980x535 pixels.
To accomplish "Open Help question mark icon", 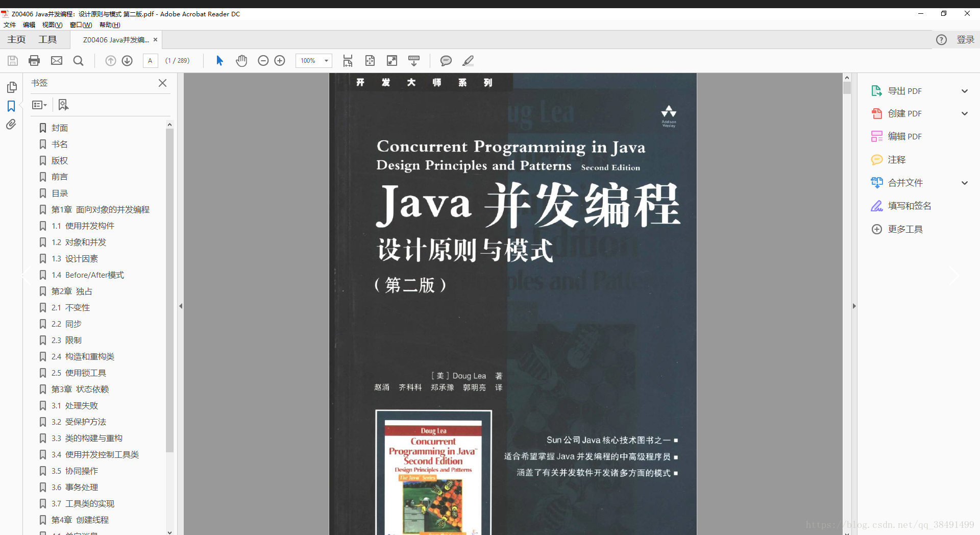I will coord(941,40).
